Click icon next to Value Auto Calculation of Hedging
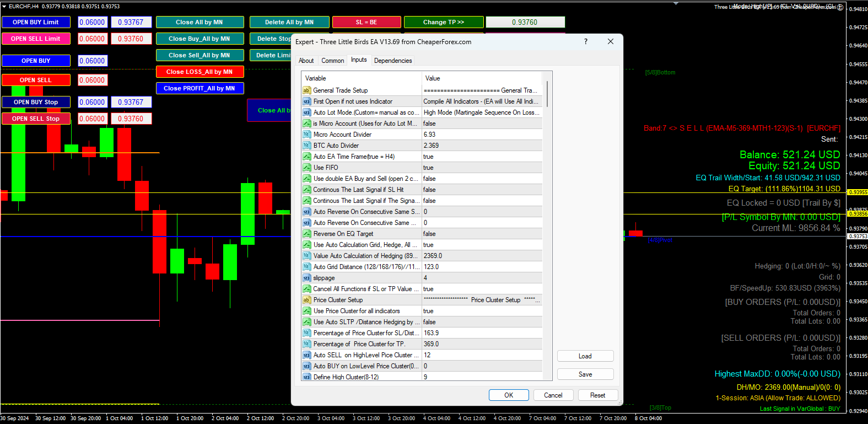 click(307, 256)
